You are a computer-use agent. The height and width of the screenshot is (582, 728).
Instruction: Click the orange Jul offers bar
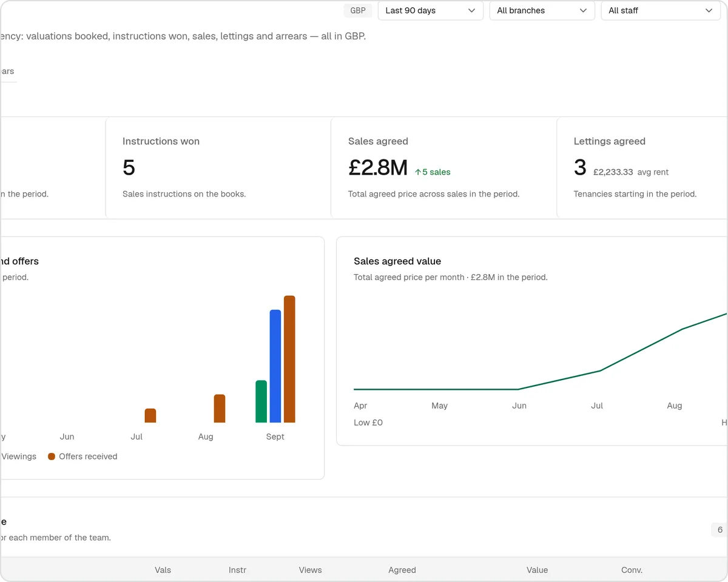coord(150,415)
